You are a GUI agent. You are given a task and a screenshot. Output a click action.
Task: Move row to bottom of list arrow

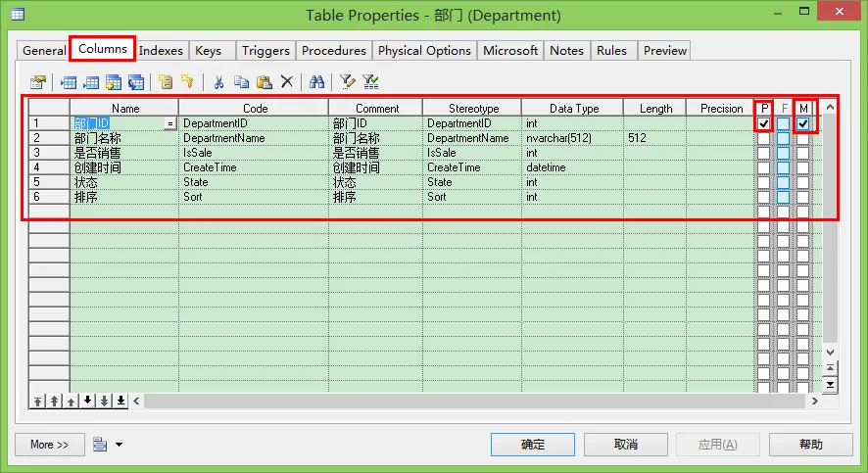click(x=121, y=401)
